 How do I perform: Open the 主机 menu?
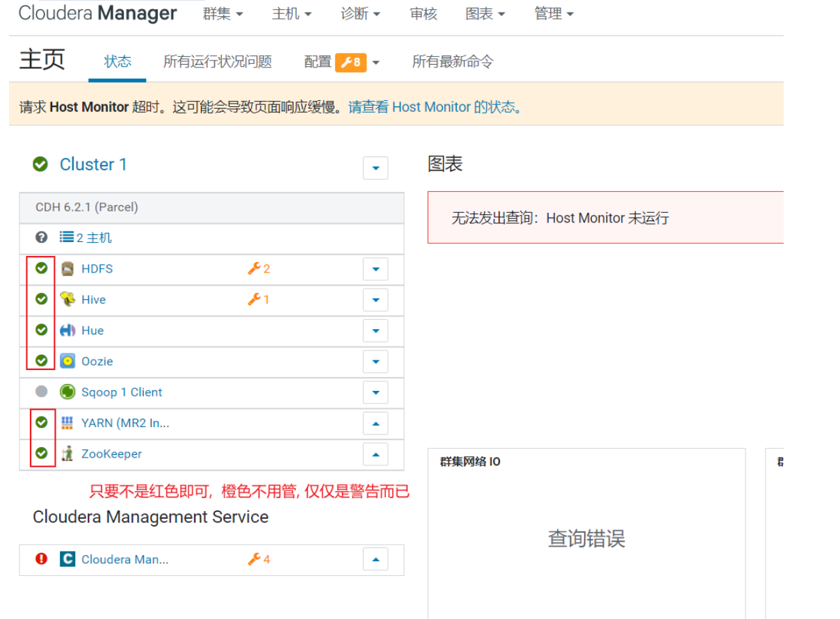tap(291, 14)
